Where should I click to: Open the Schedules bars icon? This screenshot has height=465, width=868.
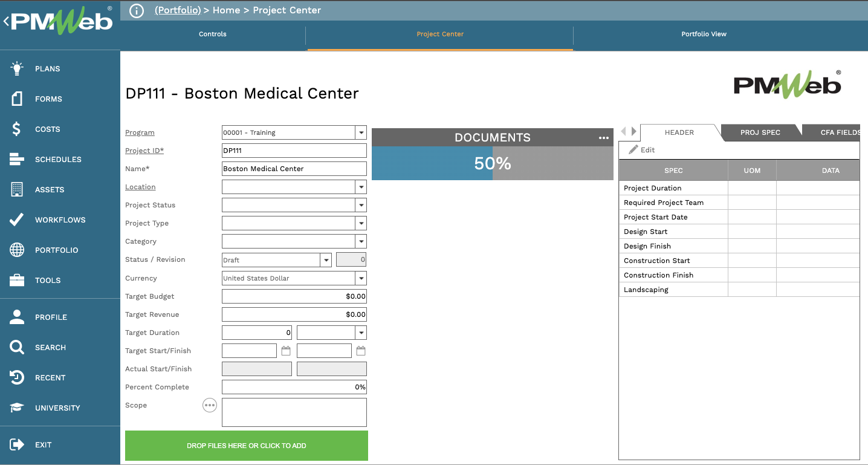[x=17, y=159]
